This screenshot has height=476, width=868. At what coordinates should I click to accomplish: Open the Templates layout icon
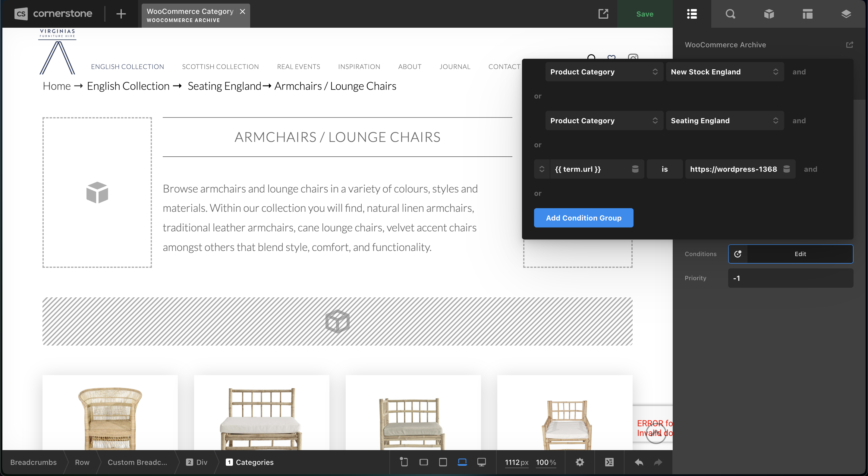[x=808, y=14]
